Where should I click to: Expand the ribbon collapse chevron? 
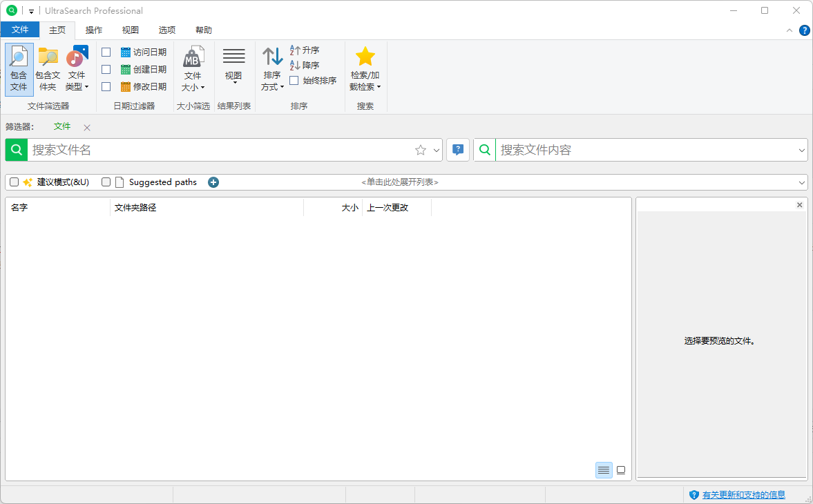click(788, 30)
